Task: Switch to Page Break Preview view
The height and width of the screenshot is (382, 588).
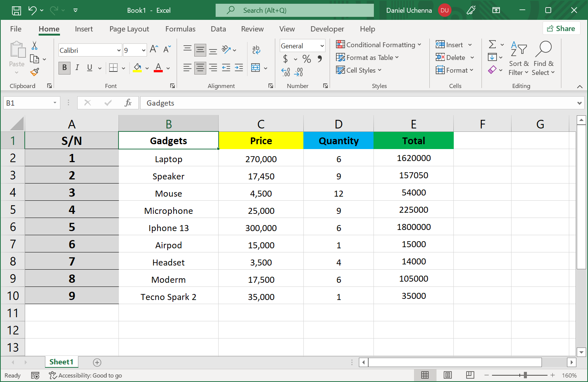Action: click(x=470, y=375)
